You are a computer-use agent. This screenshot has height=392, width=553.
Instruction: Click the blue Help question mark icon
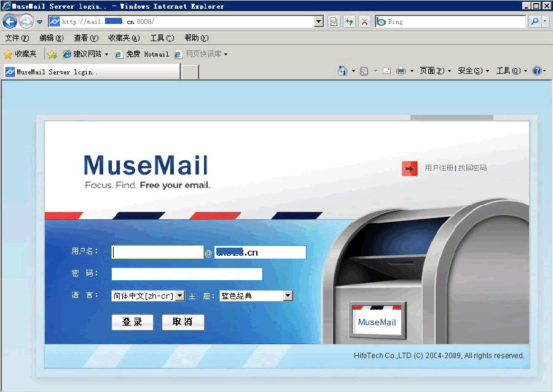537,71
